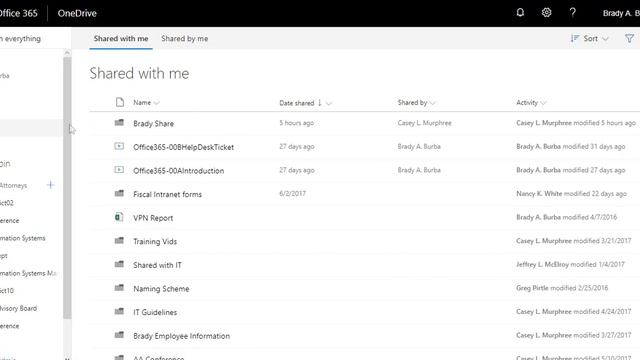Click '5 hours ago' date shared cell

(x=297, y=123)
